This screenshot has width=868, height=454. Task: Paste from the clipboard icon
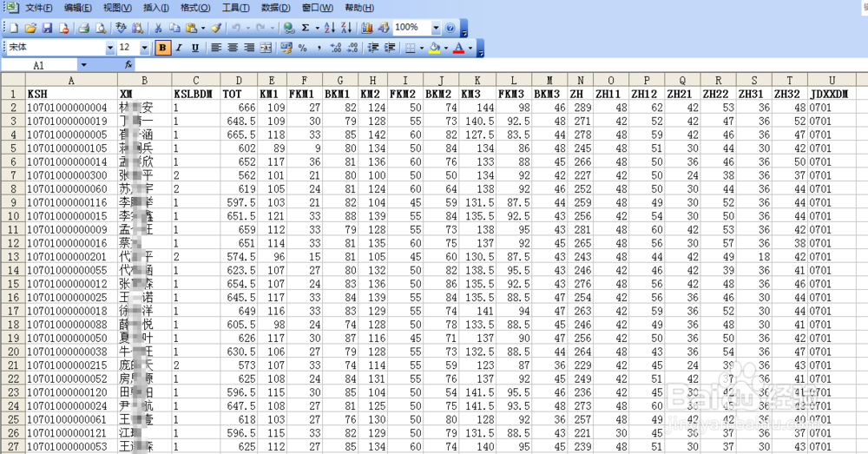pyautogui.click(x=192, y=28)
